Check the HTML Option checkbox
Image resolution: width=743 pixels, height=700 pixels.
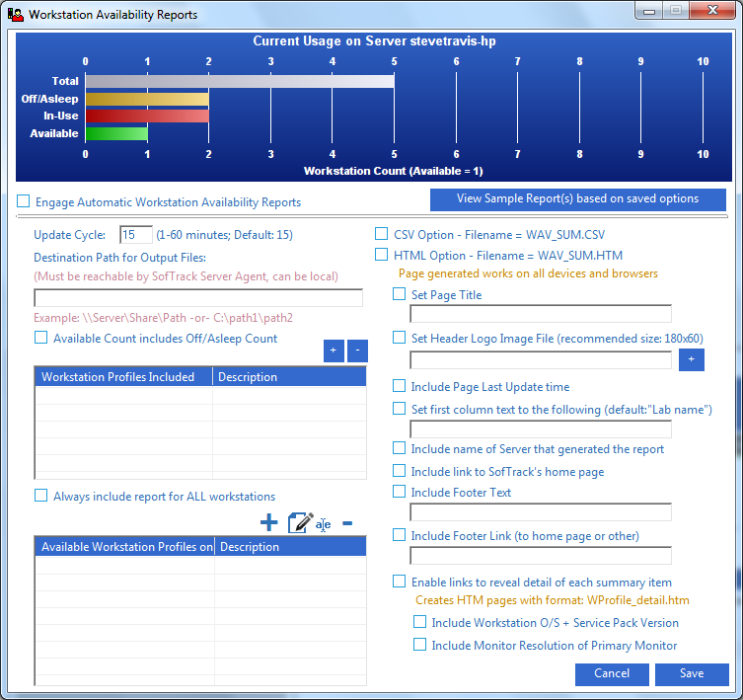click(x=381, y=255)
